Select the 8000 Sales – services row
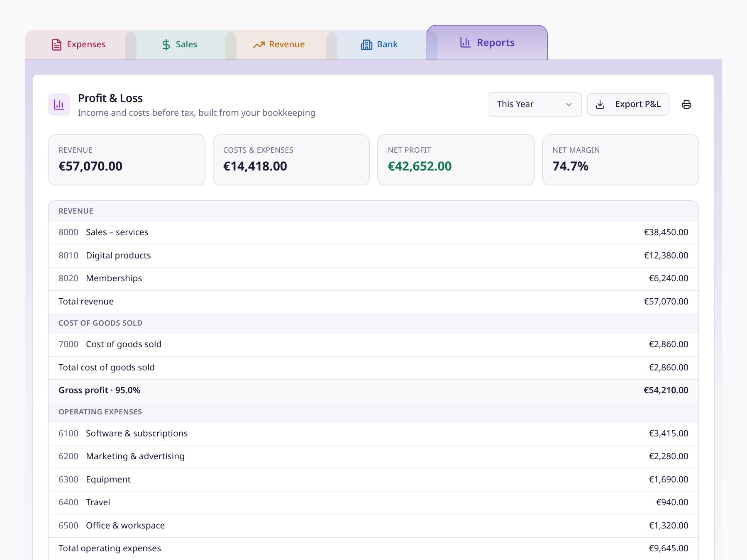Image resolution: width=747 pixels, height=560 pixels. coord(373,232)
